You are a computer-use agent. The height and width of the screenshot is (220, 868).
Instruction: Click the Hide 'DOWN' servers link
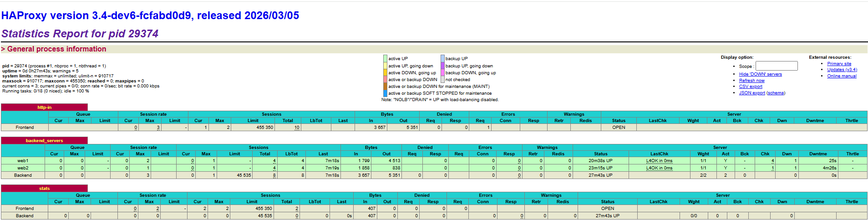pyautogui.click(x=760, y=74)
